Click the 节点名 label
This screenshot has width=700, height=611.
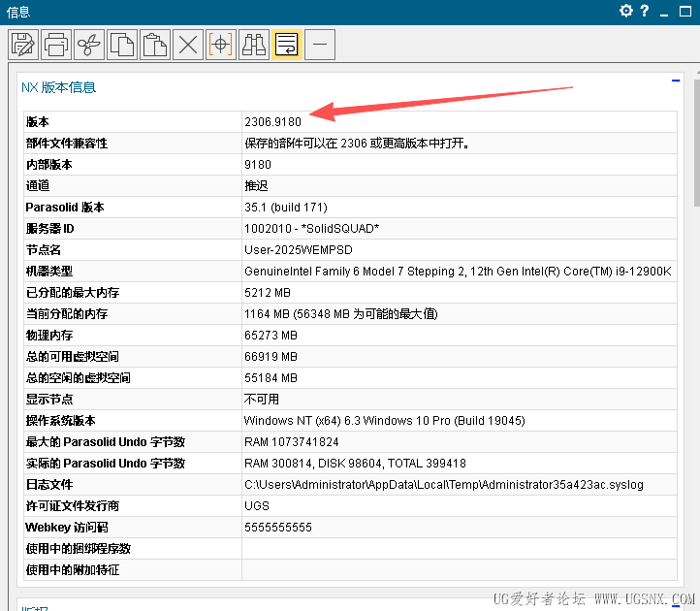coord(44,249)
